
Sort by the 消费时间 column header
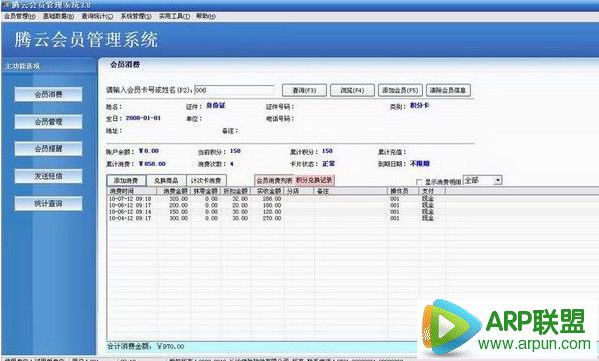132,191
